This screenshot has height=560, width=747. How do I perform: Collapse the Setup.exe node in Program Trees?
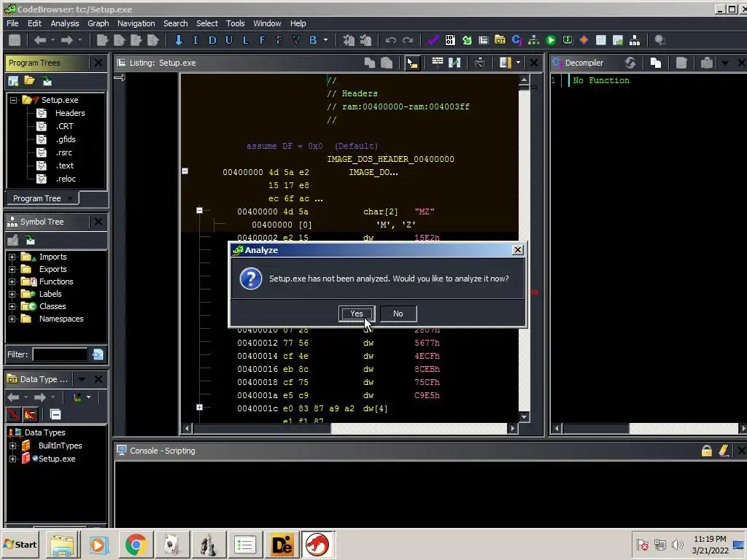(x=13, y=100)
